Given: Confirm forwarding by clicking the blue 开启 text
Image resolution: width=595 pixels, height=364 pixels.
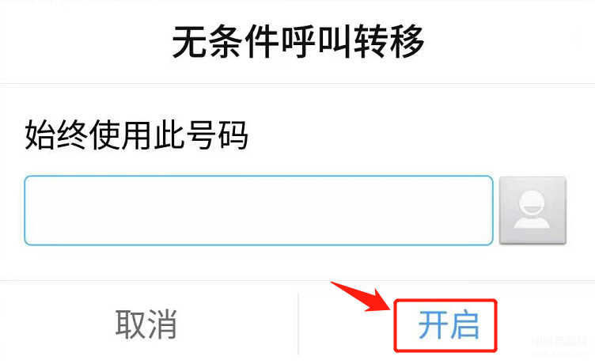Looking at the screenshot, I should [449, 325].
